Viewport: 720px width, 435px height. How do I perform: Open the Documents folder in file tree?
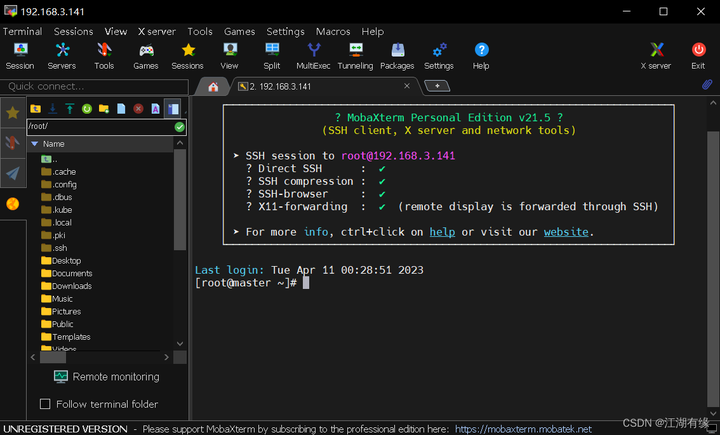click(x=72, y=273)
